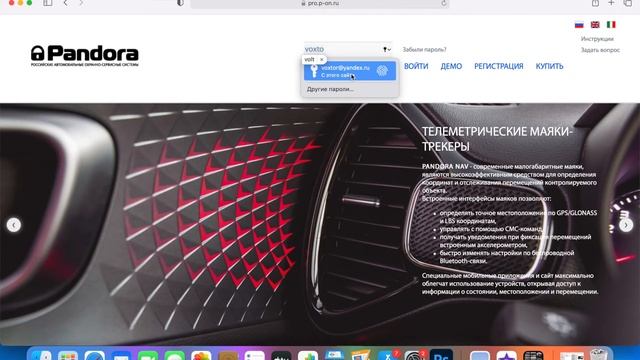640x360 pixels.
Task: Open the Safari share menu
Action: 596,3
